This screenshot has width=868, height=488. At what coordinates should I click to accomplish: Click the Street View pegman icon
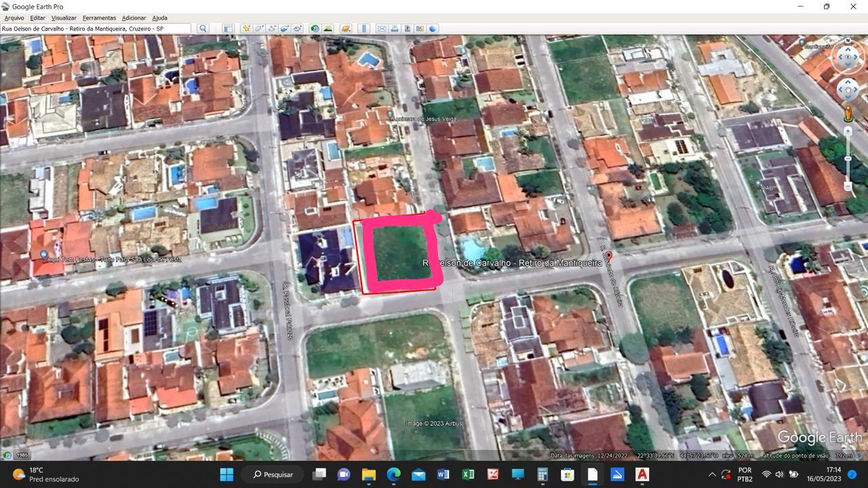[x=848, y=114]
